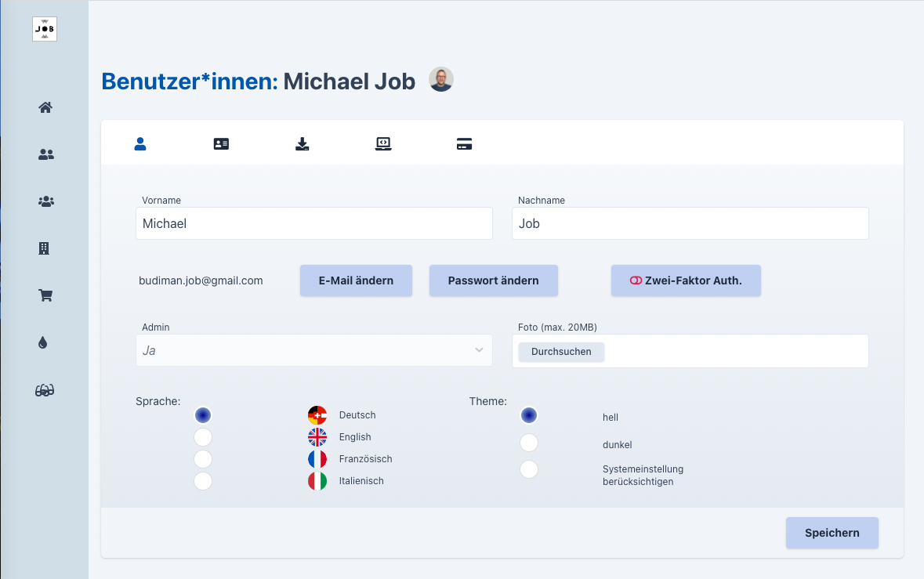Image resolution: width=924 pixels, height=579 pixels.
Task: Select the dunkel theme radio button
Action: pos(528,443)
